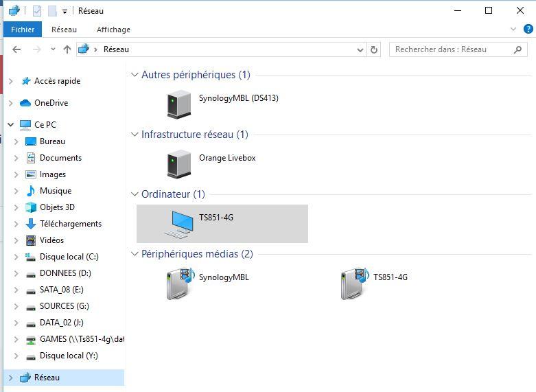
Task: Expand the DONNEES (D:) tree node
Action: click(16, 273)
